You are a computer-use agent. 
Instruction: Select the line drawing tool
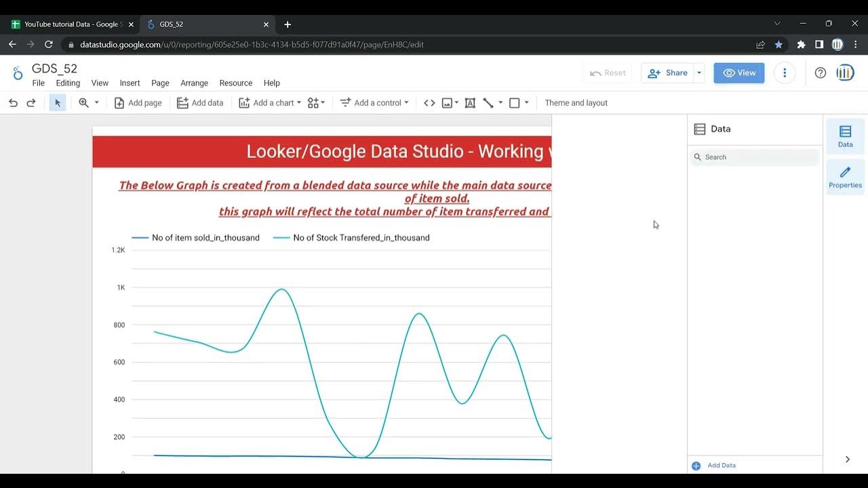[488, 103]
